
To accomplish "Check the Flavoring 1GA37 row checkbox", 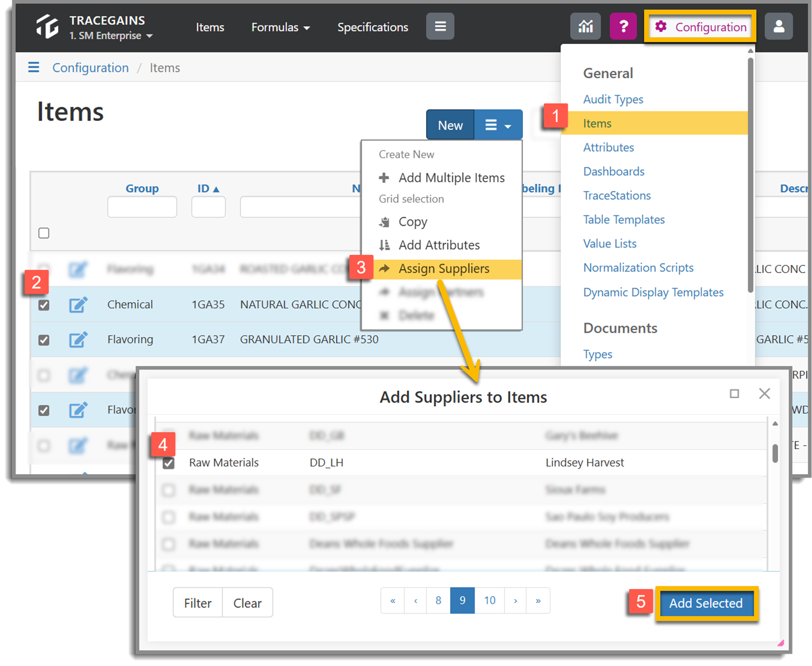I will [x=44, y=340].
